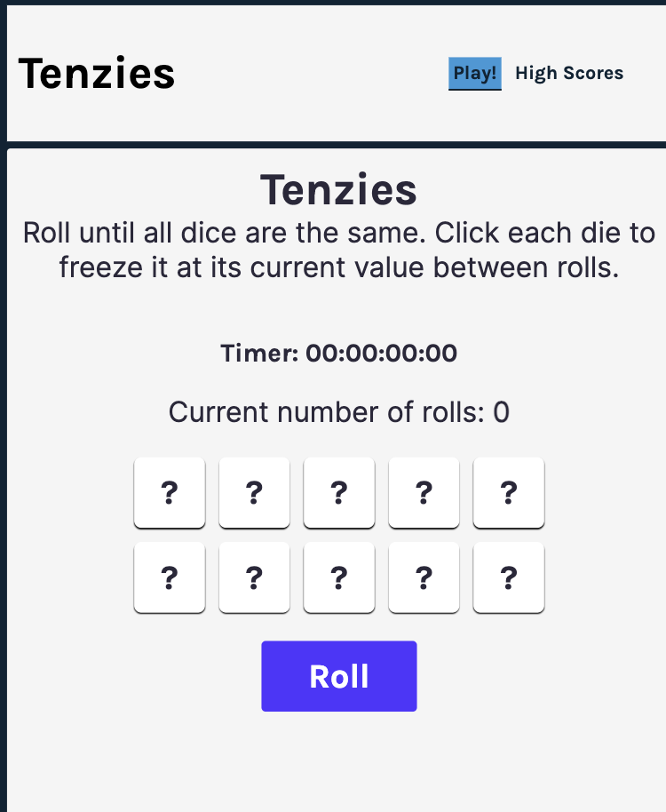
Task: Select the middle die in the bottom row
Action: coord(339,577)
